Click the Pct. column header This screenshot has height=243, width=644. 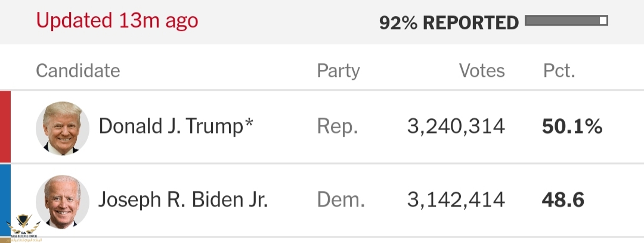point(559,71)
